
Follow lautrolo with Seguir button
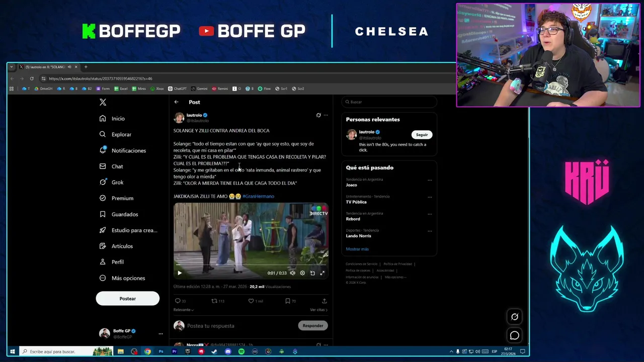point(422,135)
